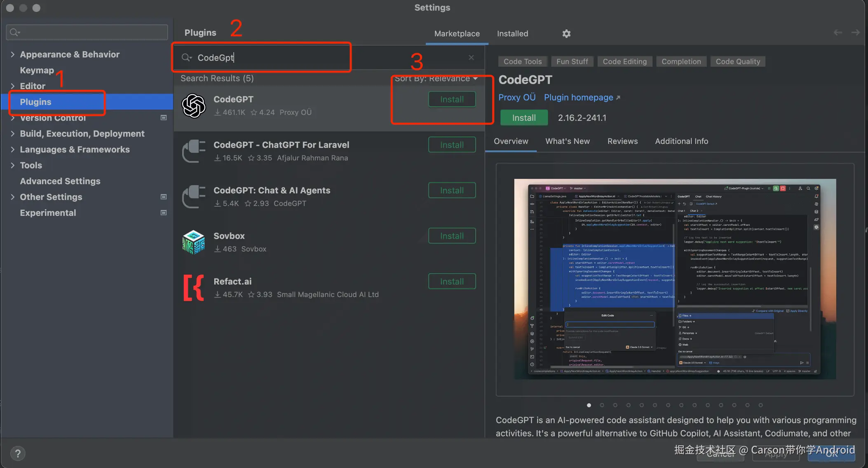Install the Refact.ai plugin

coord(452,281)
